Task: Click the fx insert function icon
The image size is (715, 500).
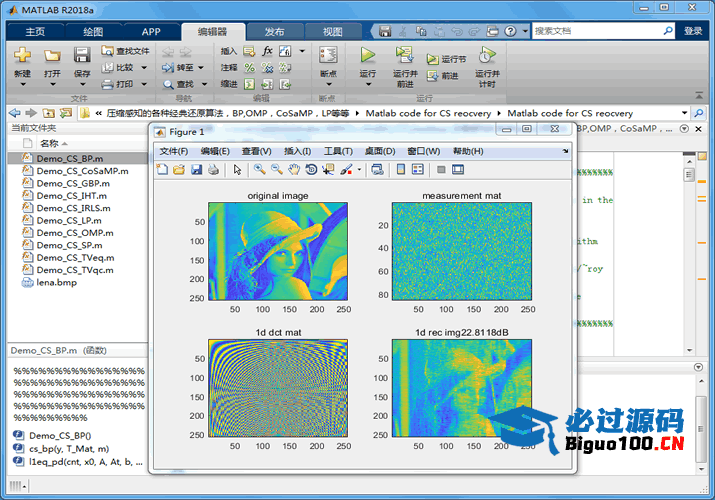Action: point(267,51)
